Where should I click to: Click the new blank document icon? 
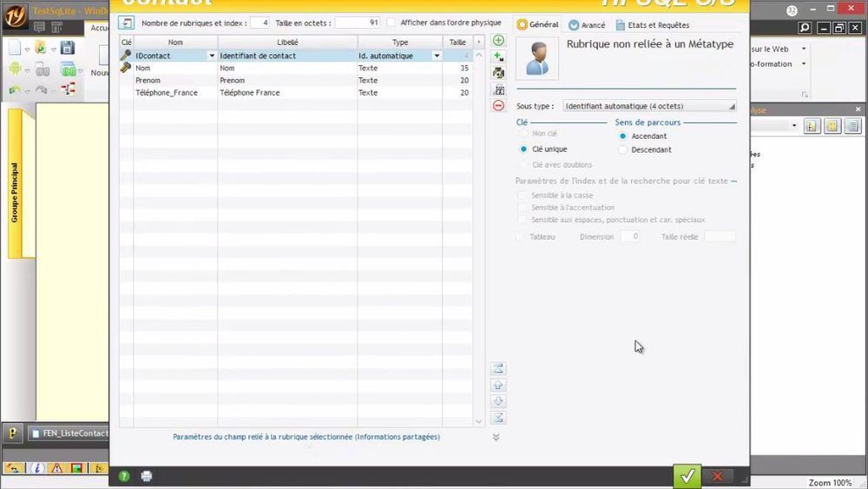[x=15, y=48]
